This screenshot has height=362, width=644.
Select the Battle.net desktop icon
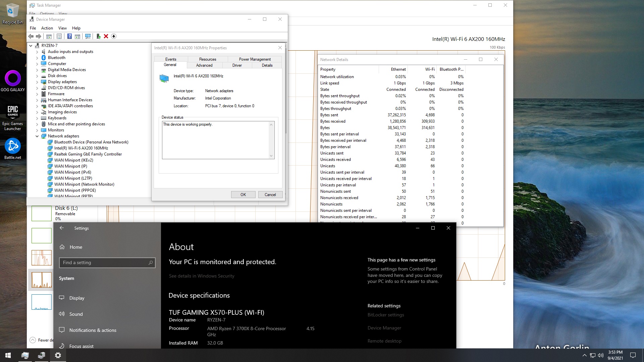[x=13, y=149]
